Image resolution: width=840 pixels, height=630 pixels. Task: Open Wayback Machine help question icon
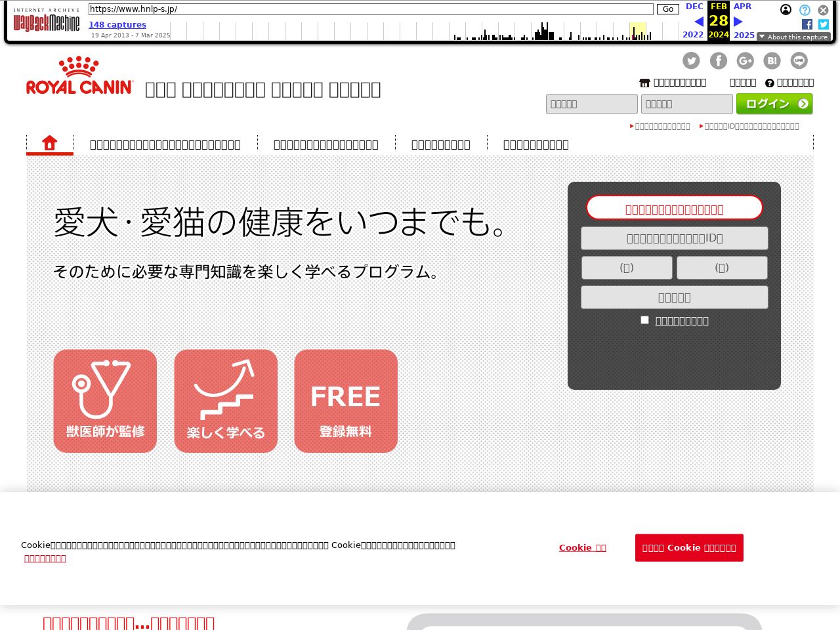coord(805,10)
